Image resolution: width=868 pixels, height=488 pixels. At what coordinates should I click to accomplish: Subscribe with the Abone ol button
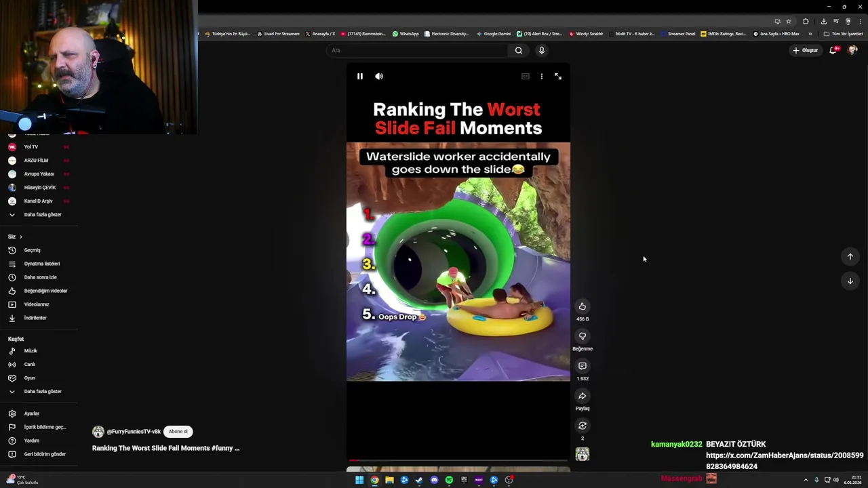pos(178,432)
